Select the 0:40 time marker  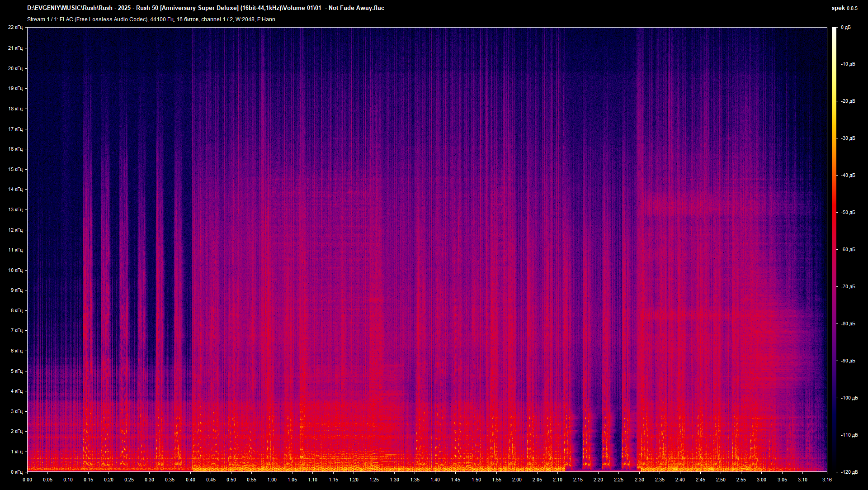coord(190,480)
